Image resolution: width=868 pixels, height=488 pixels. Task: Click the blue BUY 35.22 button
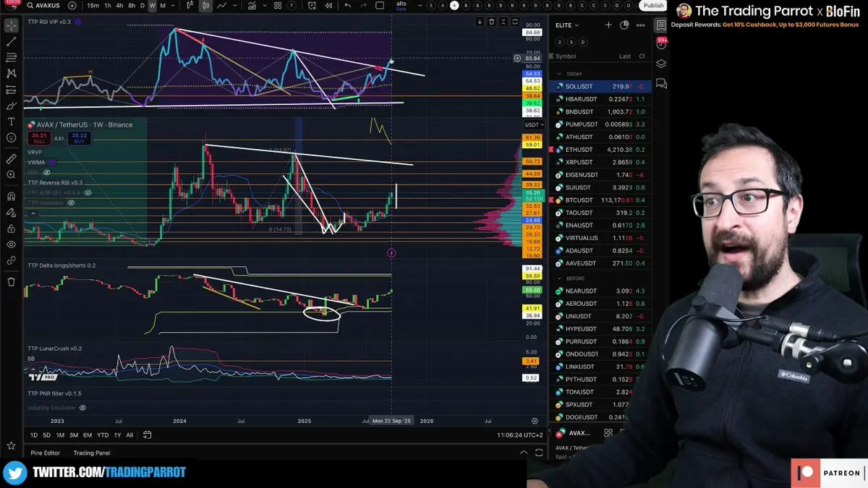80,137
